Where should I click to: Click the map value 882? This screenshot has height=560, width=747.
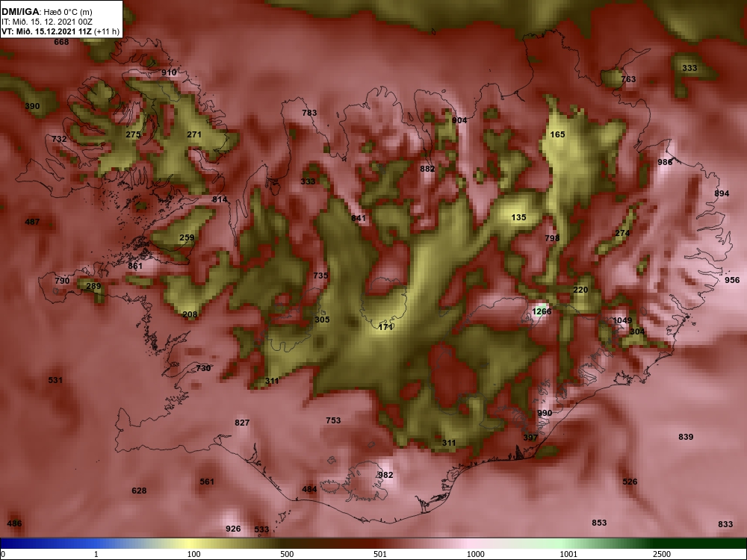[427, 169]
